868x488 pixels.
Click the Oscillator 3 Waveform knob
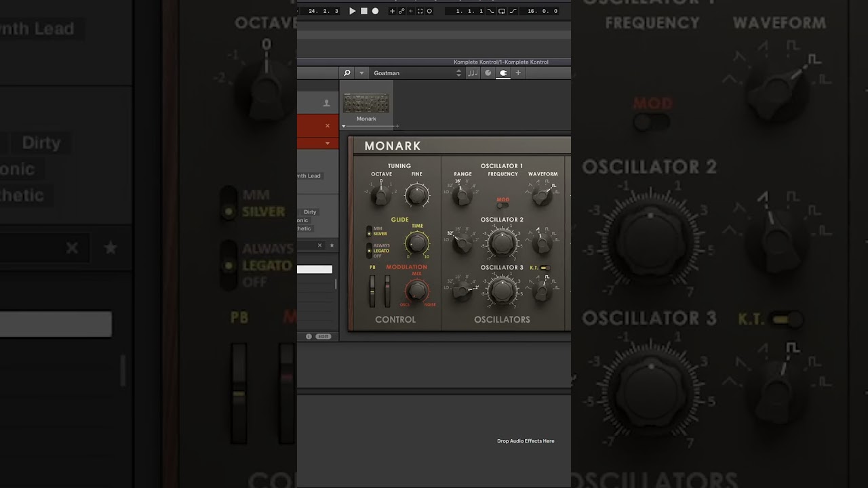pyautogui.click(x=542, y=291)
